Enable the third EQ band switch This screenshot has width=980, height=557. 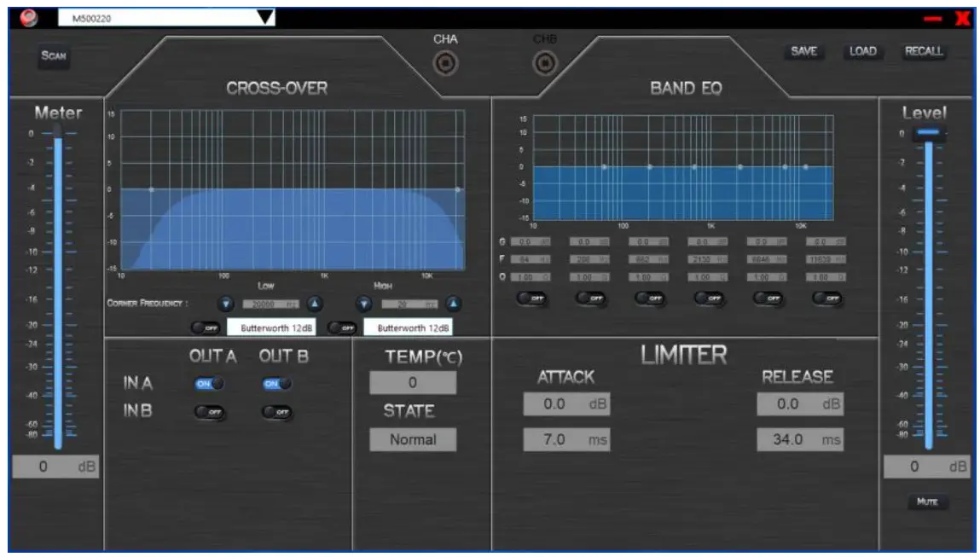click(649, 299)
